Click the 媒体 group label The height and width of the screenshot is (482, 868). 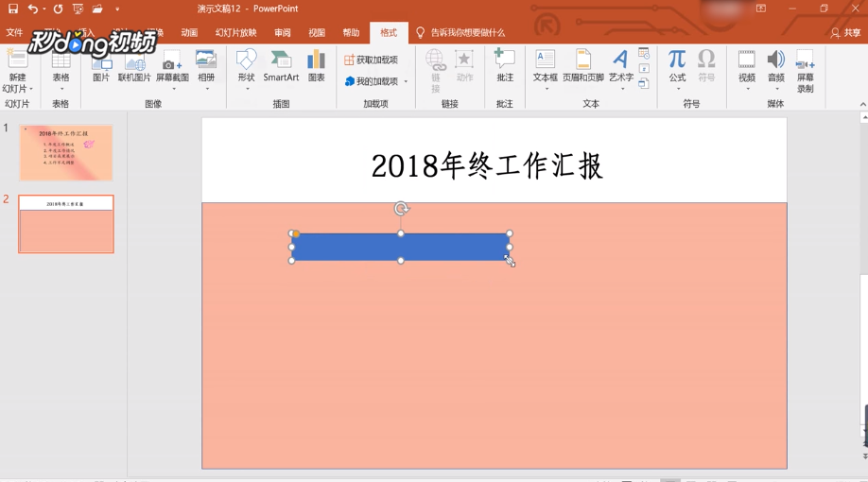click(x=775, y=103)
